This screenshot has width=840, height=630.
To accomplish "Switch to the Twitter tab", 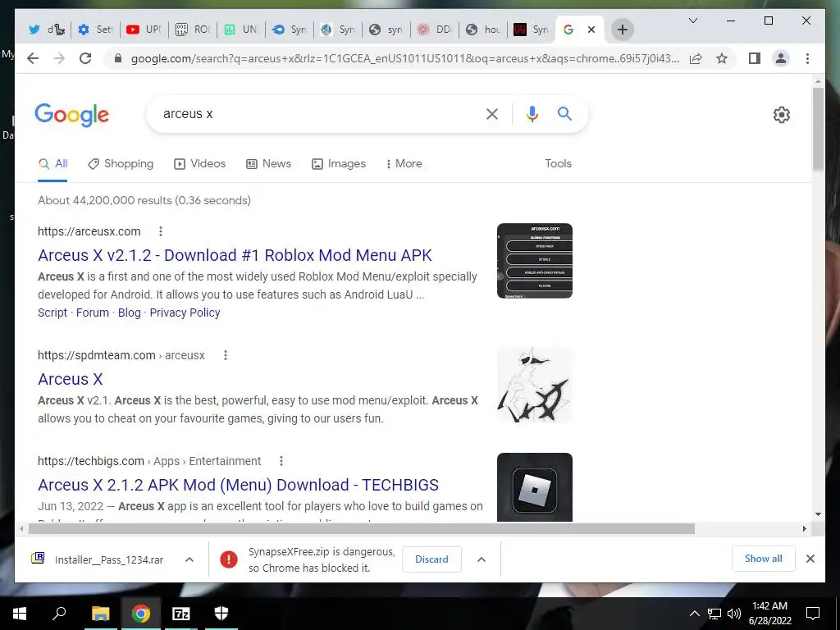I will point(47,30).
